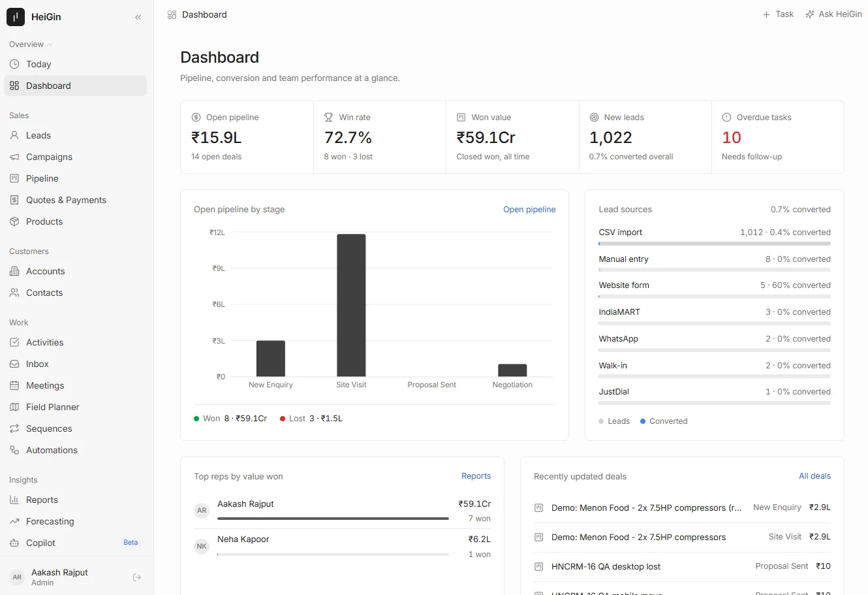868x595 pixels.
Task: Click the CSV import progress bar
Action: pos(715,244)
